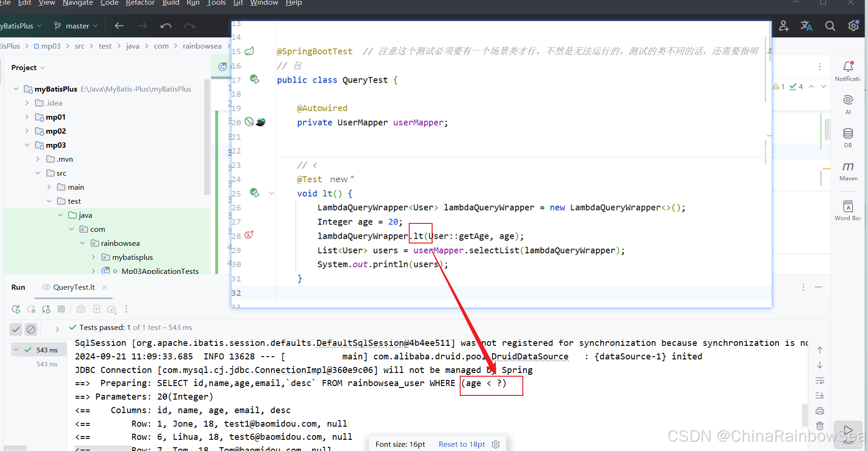Click the add user Code With Me icon
This screenshot has width=868, height=451.
point(784,26)
